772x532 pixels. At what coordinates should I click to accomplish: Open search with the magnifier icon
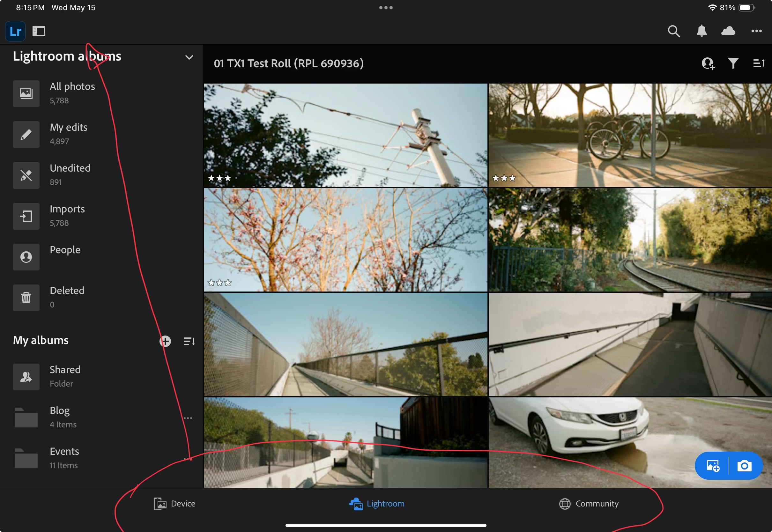point(674,31)
